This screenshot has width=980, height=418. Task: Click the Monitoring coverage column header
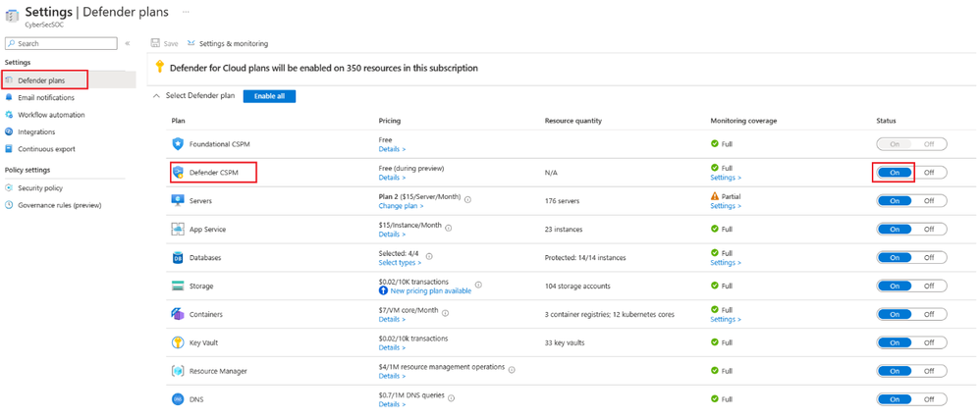743,121
